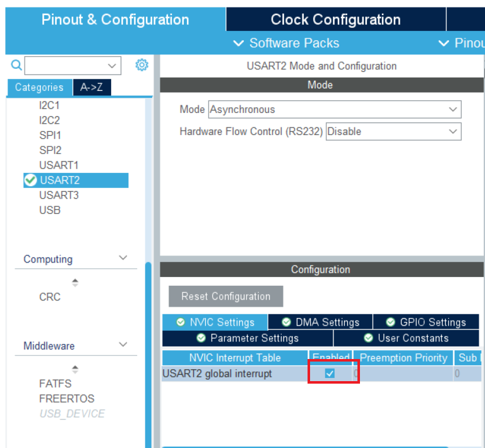Click the User Constants tab check icon

tap(368, 338)
